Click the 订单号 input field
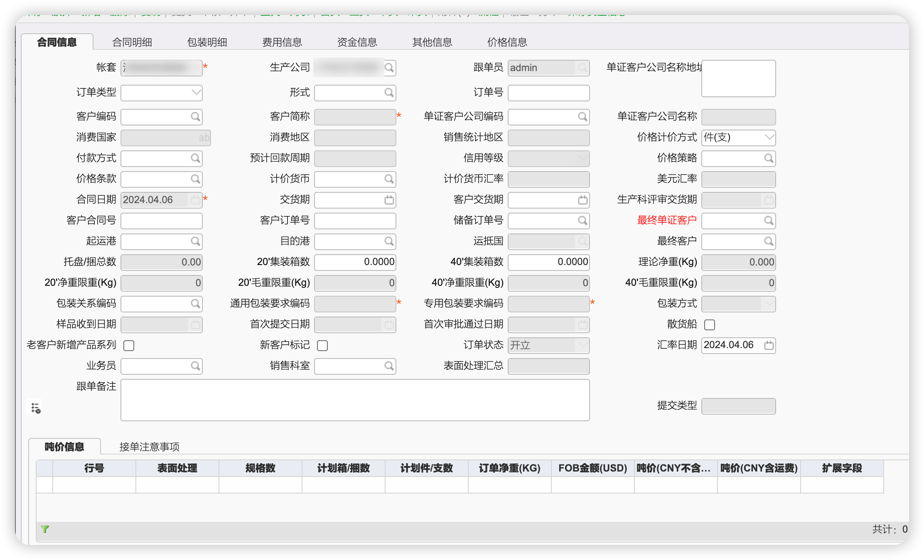Viewport: 924px width, 560px height. coord(548,93)
